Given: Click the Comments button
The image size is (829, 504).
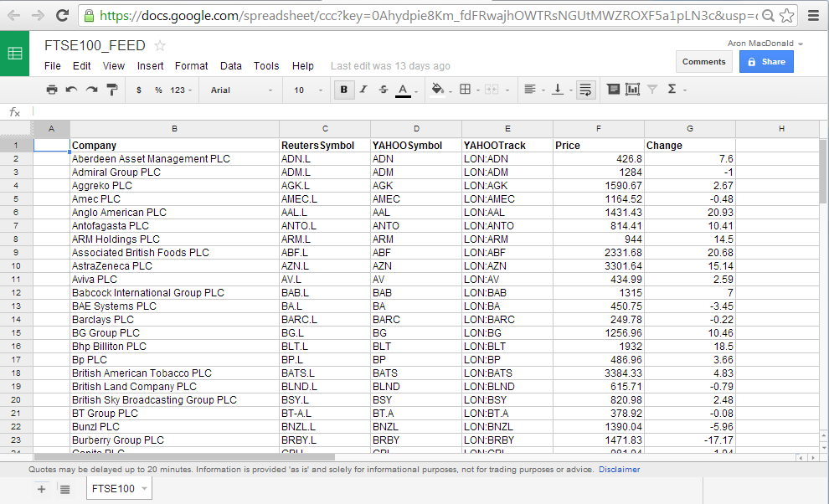Looking at the screenshot, I should [703, 62].
